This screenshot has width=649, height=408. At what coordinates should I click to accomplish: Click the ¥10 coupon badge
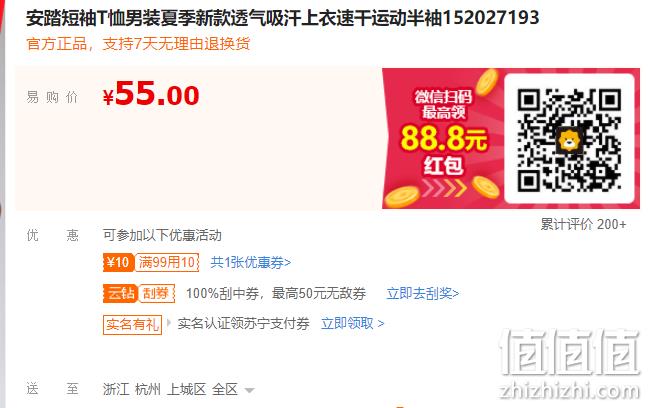[x=118, y=262]
